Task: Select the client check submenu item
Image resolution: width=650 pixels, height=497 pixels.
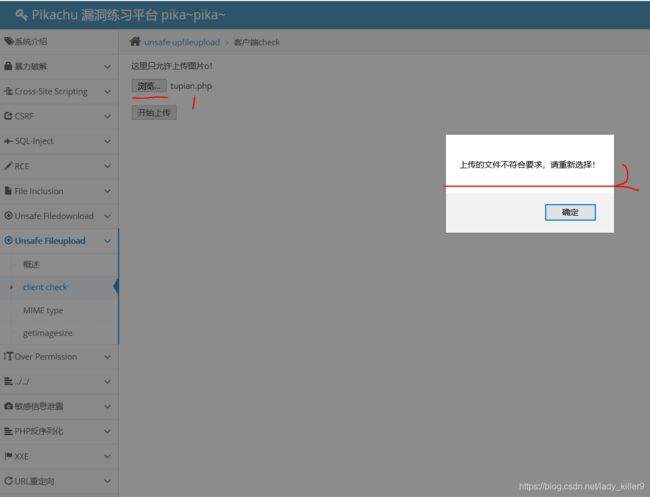Action: pos(45,287)
